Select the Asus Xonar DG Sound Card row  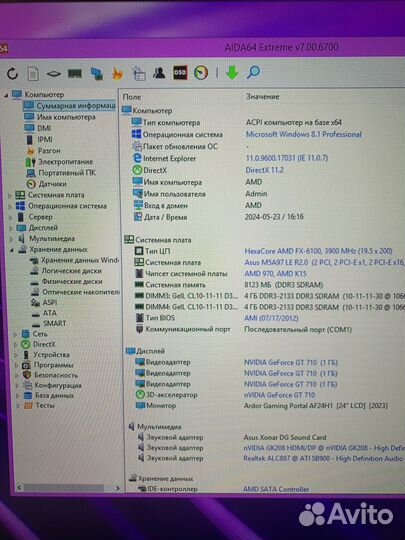pyautogui.click(x=231, y=437)
